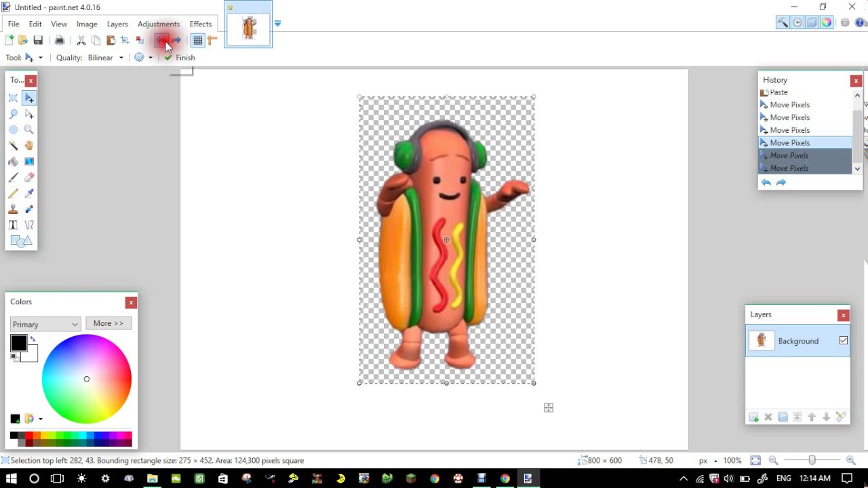Select the Clone Stamp tool

[x=13, y=209]
